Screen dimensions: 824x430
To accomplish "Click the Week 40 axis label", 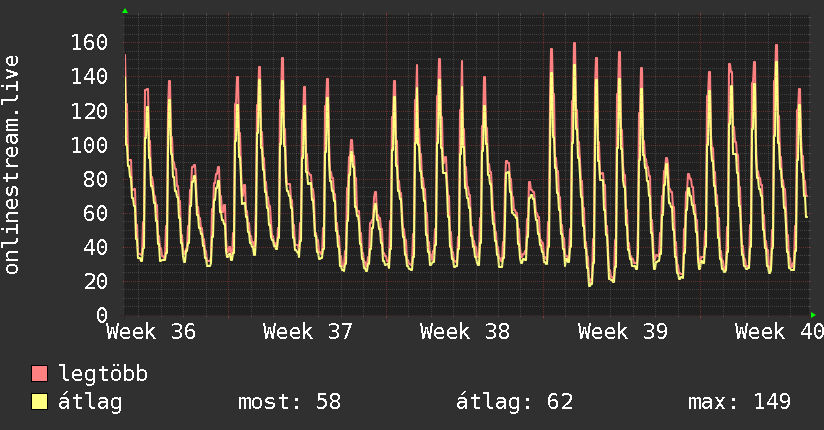I will point(779,332).
